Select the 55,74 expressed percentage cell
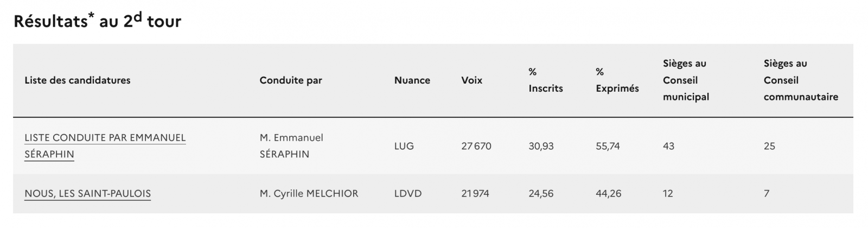The width and height of the screenshot is (868, 228). click(x=608, y=146)
